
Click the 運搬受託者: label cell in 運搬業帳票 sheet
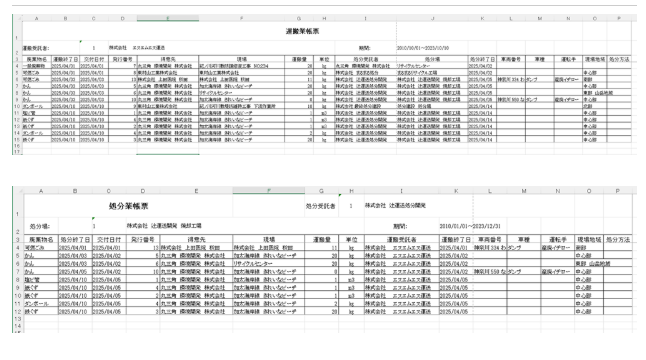tap(36, 48)
